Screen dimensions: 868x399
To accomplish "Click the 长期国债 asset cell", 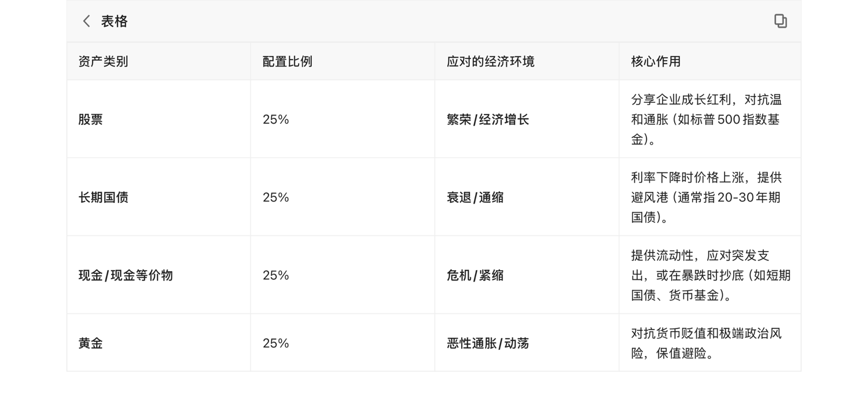I will pos(104,197).
